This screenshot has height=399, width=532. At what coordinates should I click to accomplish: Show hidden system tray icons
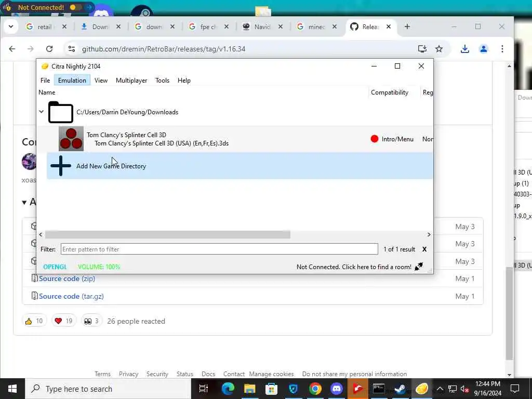coord(440,389)
